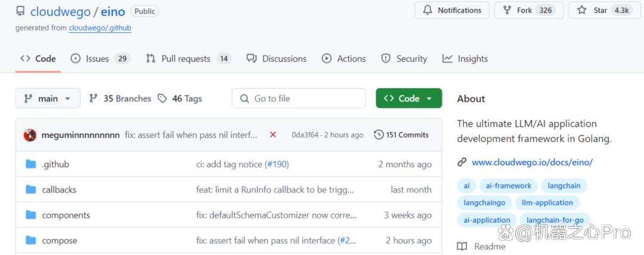
Task: Click the meguminnnnnnnnn avatar
Action: tap(30, 135)
